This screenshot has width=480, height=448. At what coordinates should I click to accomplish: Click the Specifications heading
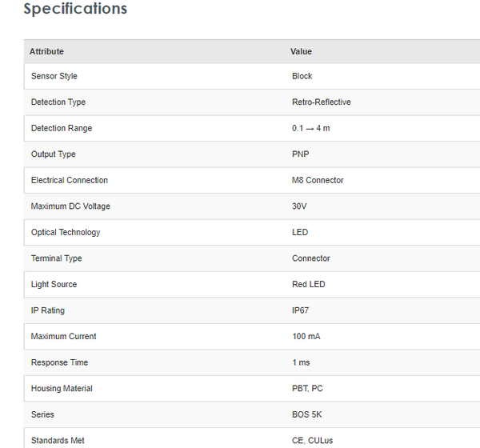[x=75, y=10]
